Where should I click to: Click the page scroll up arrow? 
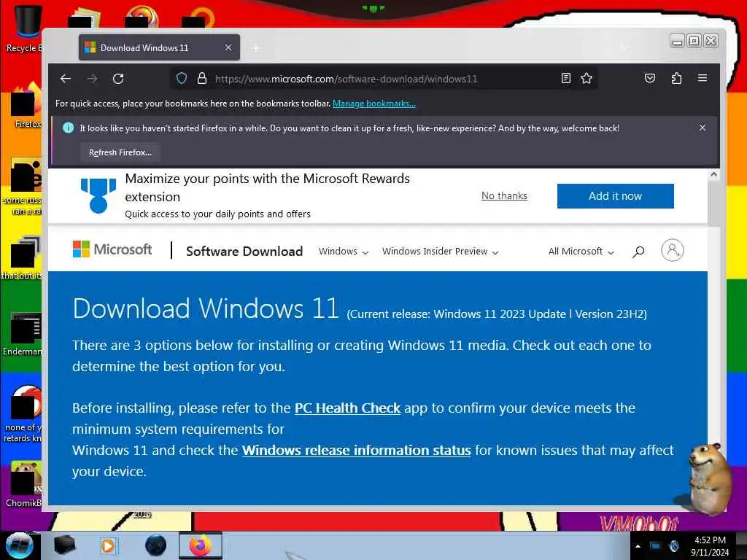tap(713, 175)
